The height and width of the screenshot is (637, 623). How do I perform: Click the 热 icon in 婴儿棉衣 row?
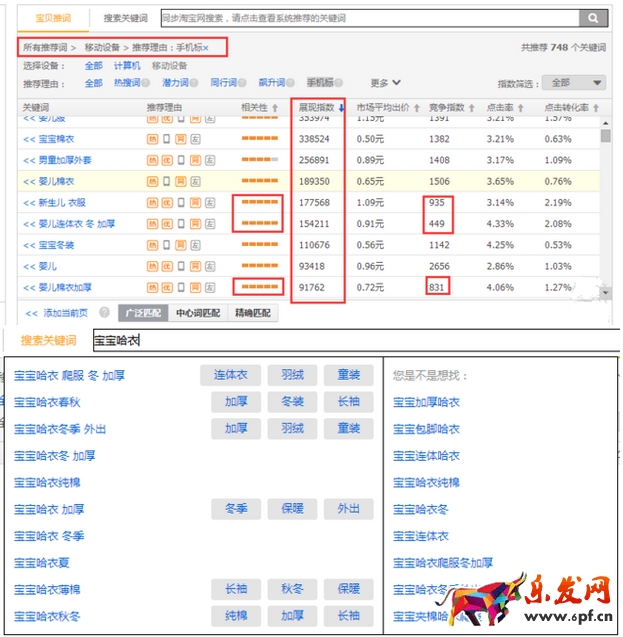pyautogui.click(x=152, y=181)
